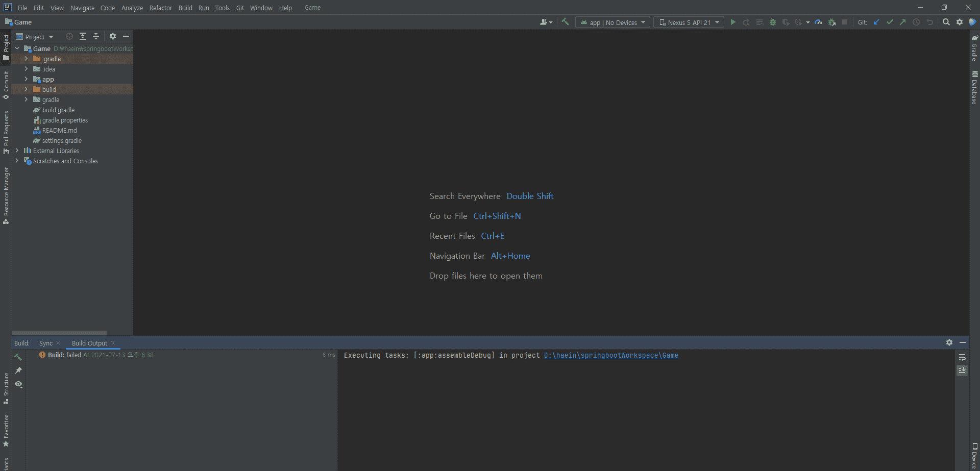Commit changes via the Git checkmark icon
This screenshot has height=471, width=980.
coord(890,22)
